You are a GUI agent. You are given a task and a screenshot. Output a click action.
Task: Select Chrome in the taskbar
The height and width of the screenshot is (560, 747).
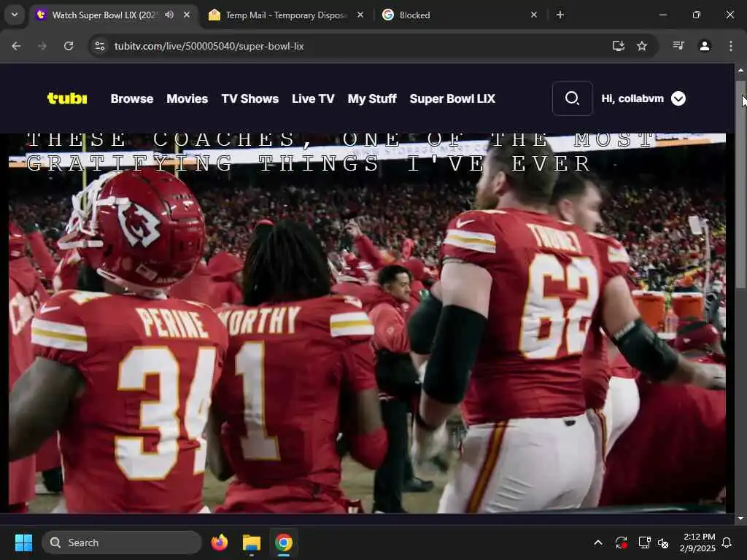pyautogui.click(x=284, y=542)
